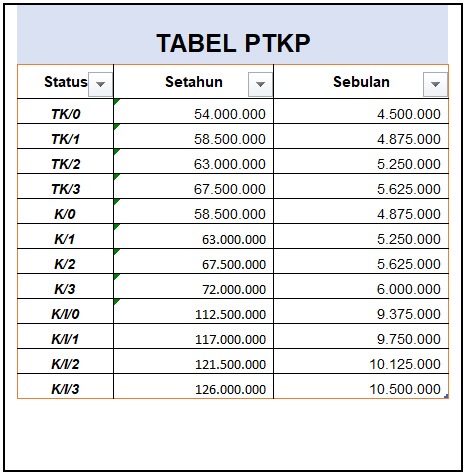
Task: Click the cell with 112.500.000
Action: [193, 311]
